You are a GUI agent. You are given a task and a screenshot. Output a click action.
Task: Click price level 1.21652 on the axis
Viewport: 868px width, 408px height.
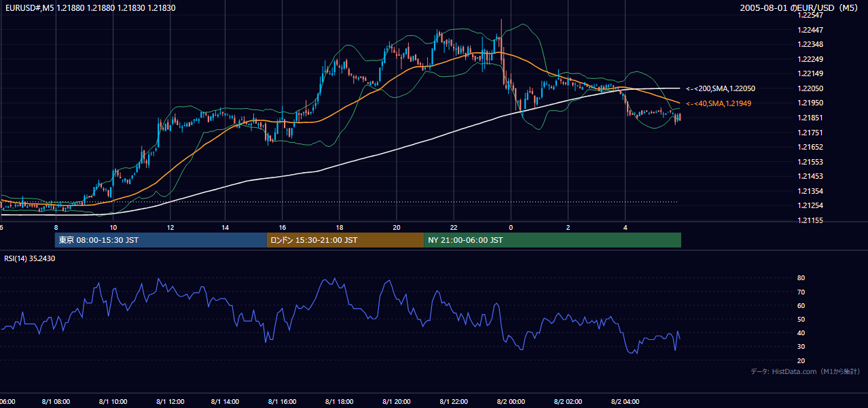[x=811, y=147]
